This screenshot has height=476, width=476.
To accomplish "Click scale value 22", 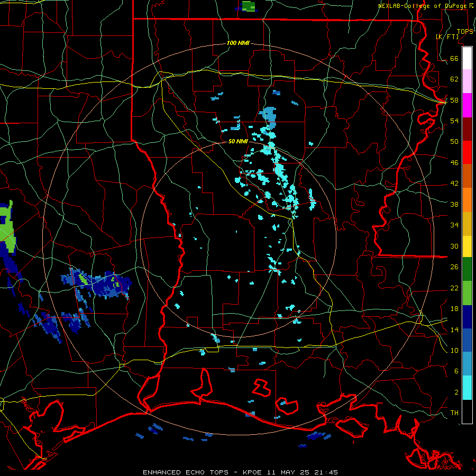I will tap(454, 288).
